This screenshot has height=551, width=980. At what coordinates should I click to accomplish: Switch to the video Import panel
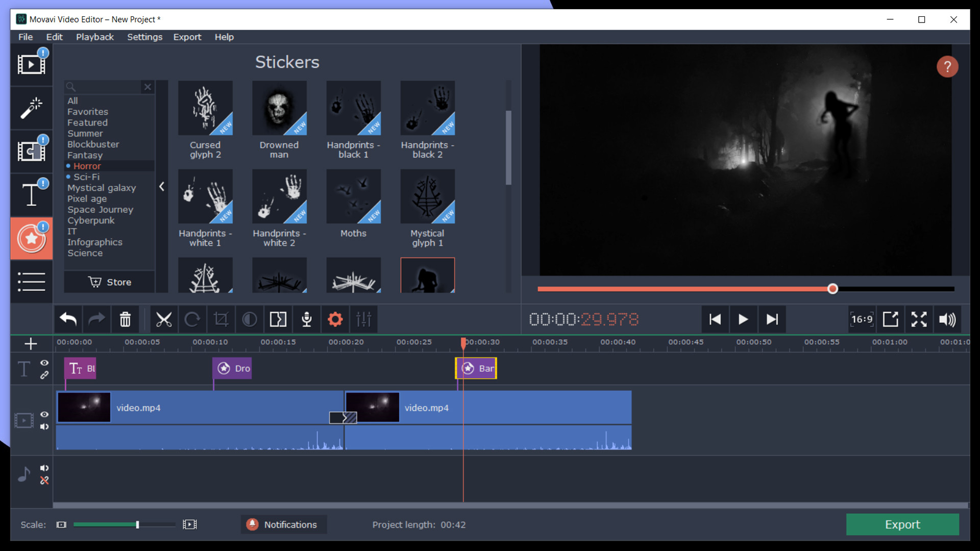31,64
